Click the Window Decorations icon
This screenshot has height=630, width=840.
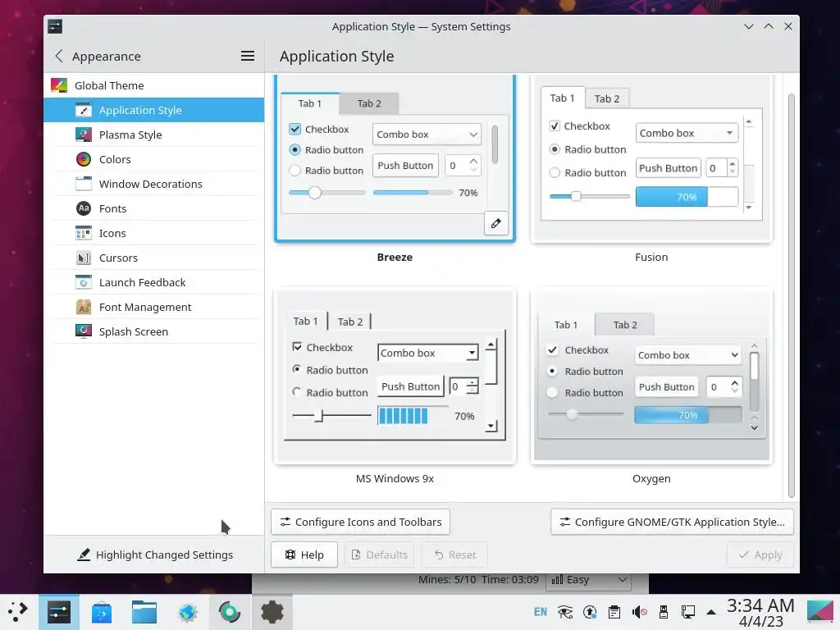(84, 184)
